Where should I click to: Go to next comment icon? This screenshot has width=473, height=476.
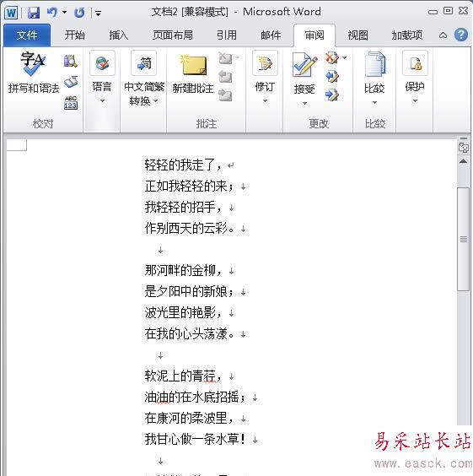225,95
